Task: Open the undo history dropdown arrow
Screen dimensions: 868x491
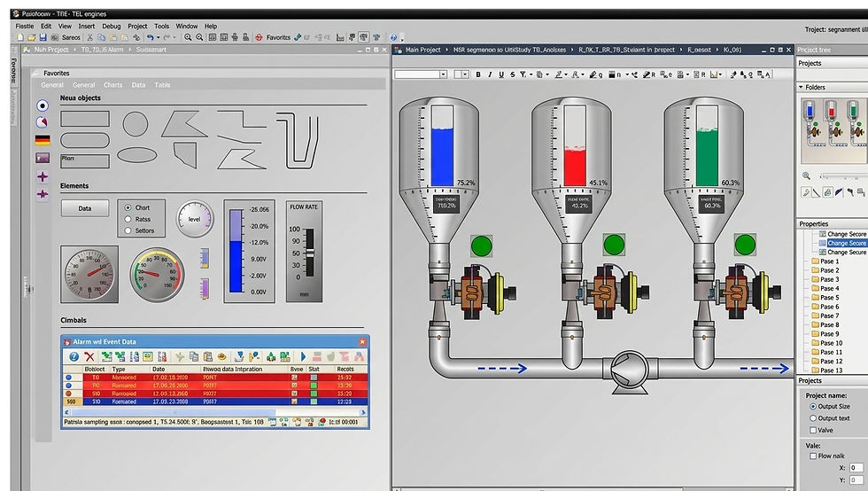Action: pos(159,38)
